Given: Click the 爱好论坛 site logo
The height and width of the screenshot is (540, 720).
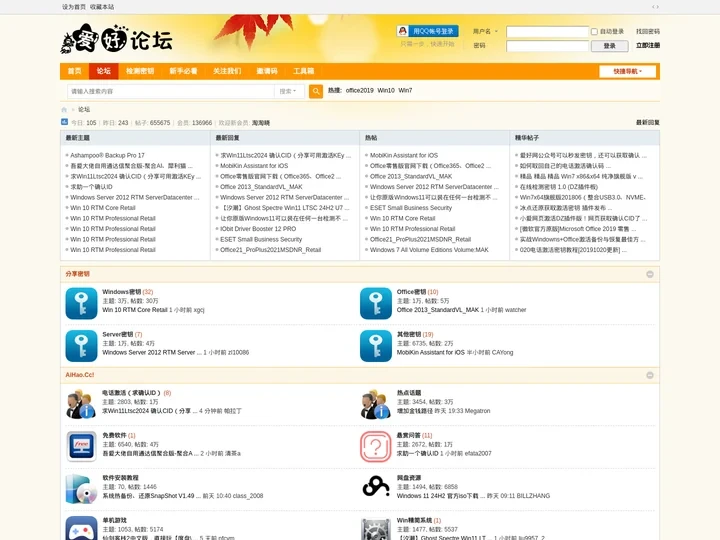Looking at the screenshot, I should [x=117, y=39].
